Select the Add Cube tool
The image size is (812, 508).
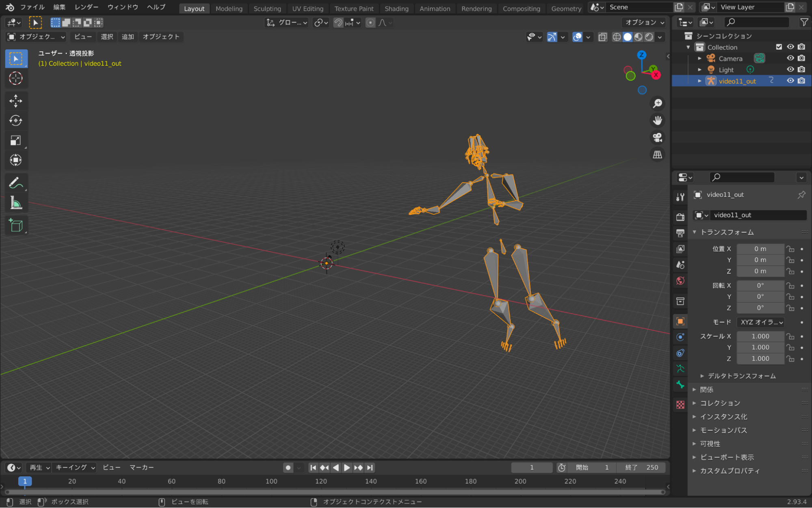(x=16, y=225)
